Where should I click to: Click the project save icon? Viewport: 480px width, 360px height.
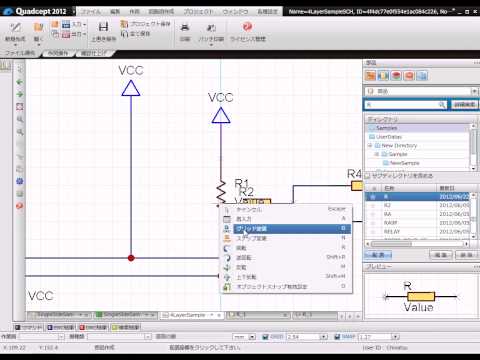pyautogui.click(x=124, y=24)
